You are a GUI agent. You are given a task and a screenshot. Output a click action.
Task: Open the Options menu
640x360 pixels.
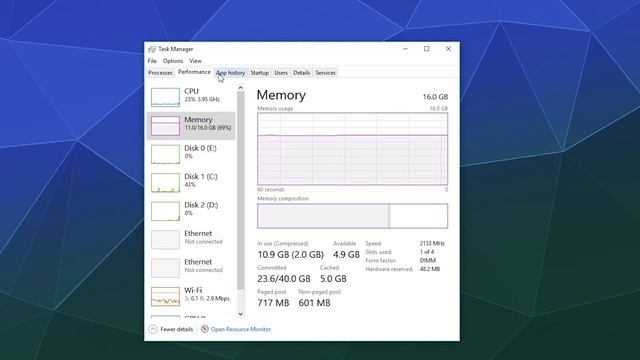[173, 61]
